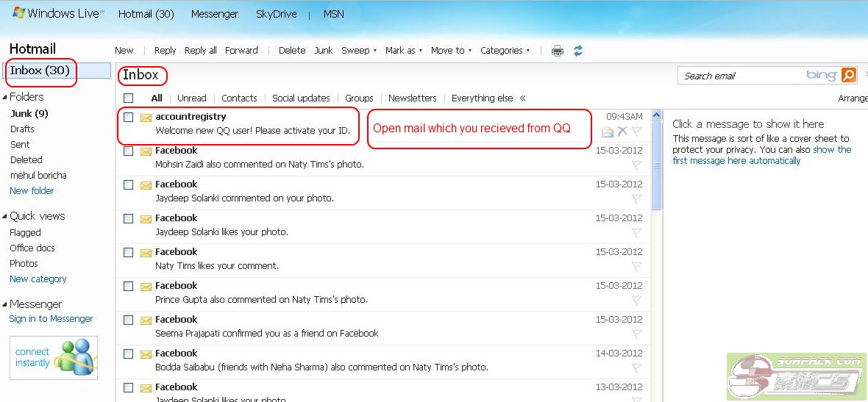Flag the Facebook message from Mohsin Zaidi
The width and height of the screenshot is (868, 402).
point(637,165)
